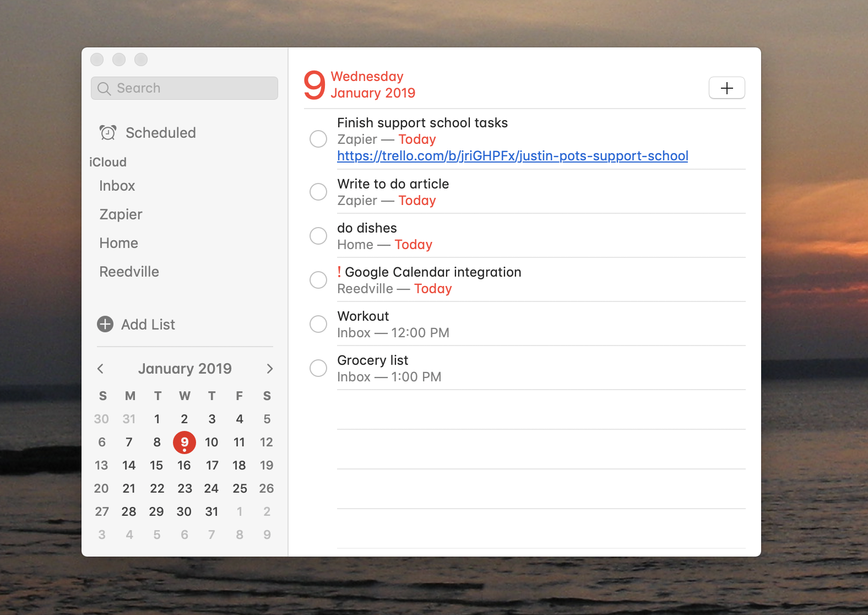Open the Reedville list
868x615 pixels.
pyautogui.click(x=129, y=272)
